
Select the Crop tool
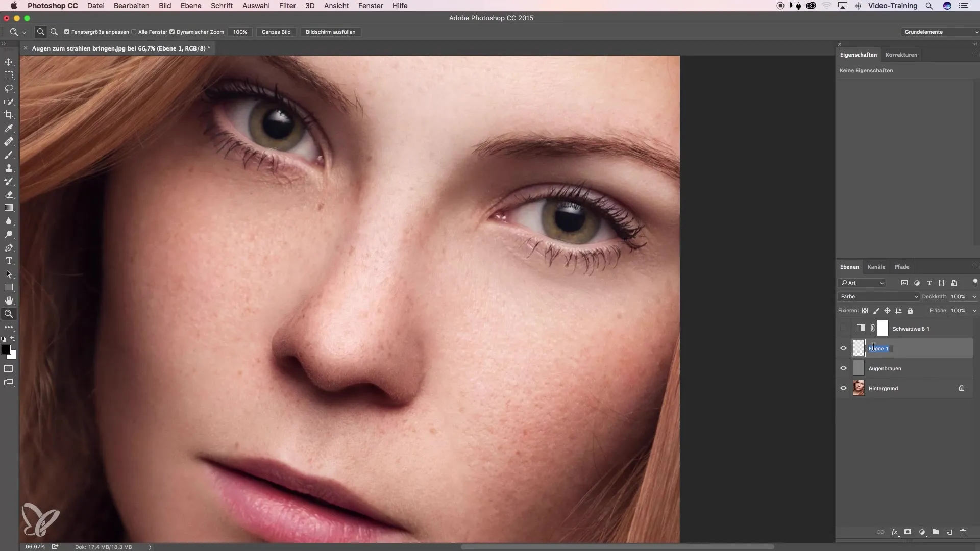9,115
